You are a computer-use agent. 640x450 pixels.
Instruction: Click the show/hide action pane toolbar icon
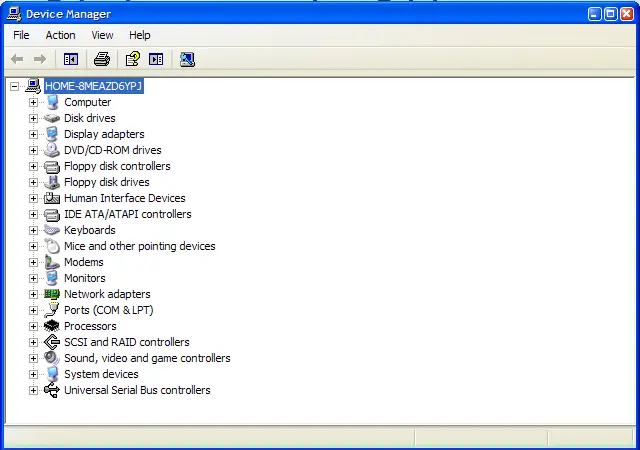(156, 60)
